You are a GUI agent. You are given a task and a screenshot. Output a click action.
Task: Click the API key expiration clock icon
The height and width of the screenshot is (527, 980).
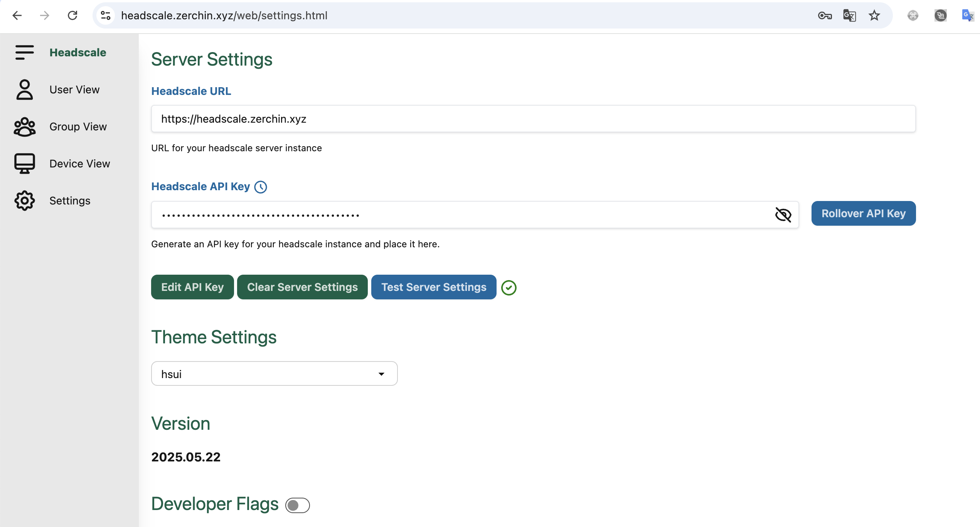tap(261, 187)
